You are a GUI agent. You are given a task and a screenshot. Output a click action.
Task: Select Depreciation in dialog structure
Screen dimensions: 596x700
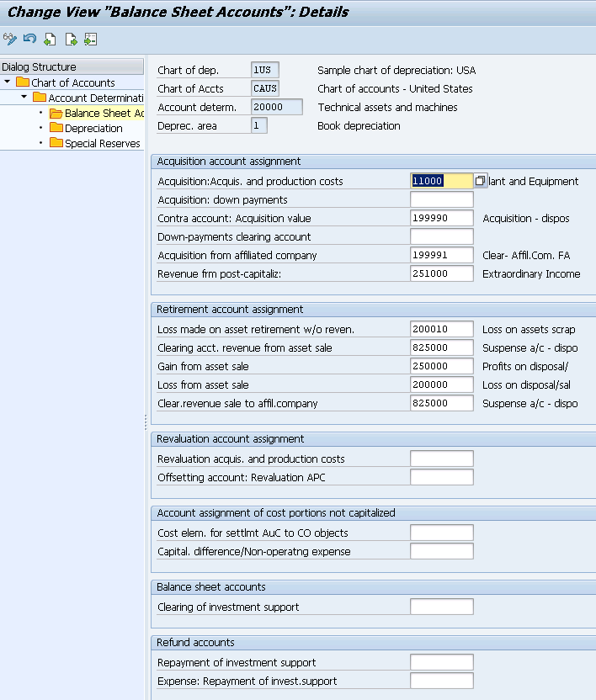pos(93,128)
